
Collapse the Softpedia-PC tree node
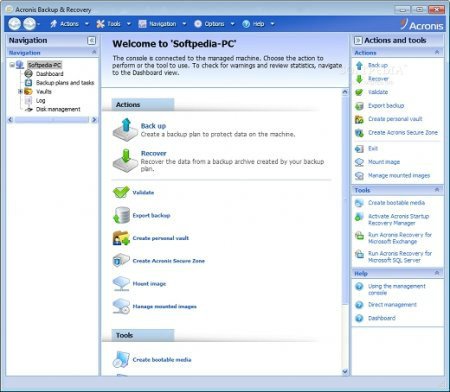pos(12,65)
